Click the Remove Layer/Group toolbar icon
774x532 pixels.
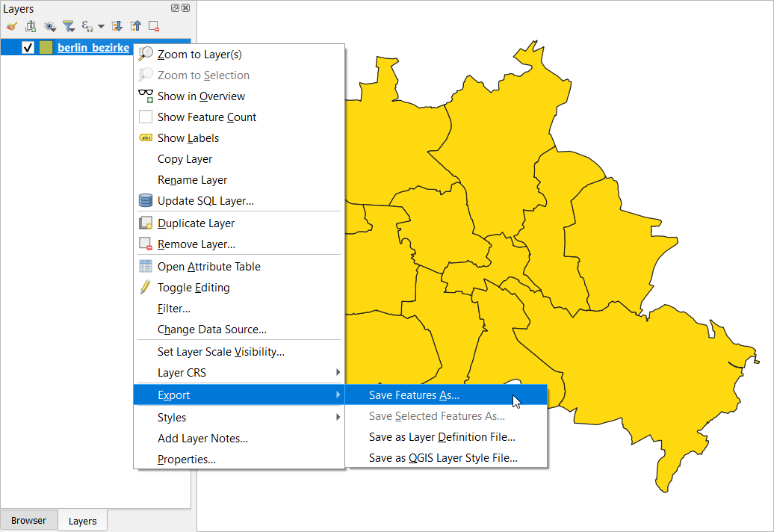154,26
